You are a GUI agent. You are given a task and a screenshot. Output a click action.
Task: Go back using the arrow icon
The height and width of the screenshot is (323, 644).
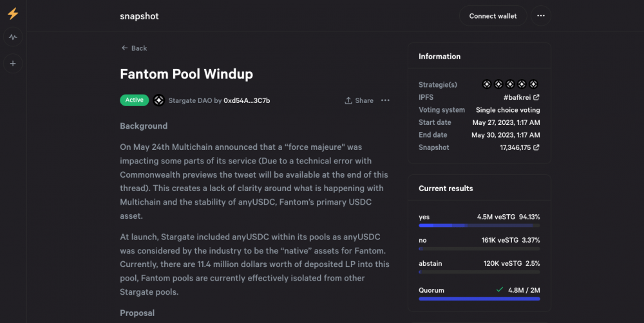[x=124, y=48]
